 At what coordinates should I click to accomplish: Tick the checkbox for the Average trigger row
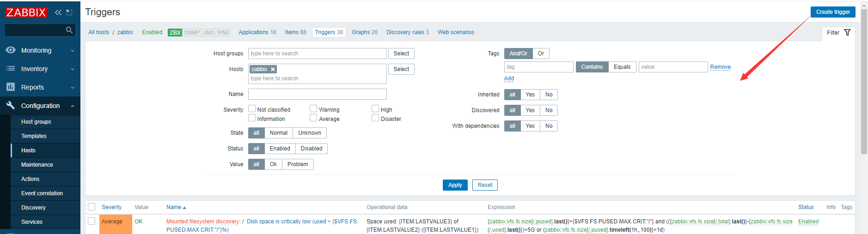tap(92, 221)
